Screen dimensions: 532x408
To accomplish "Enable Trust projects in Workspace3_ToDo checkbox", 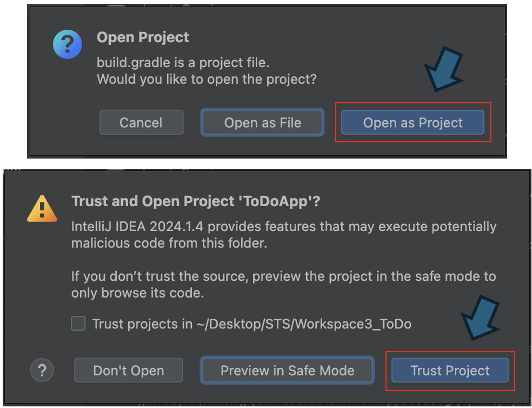I will [78, 324].
